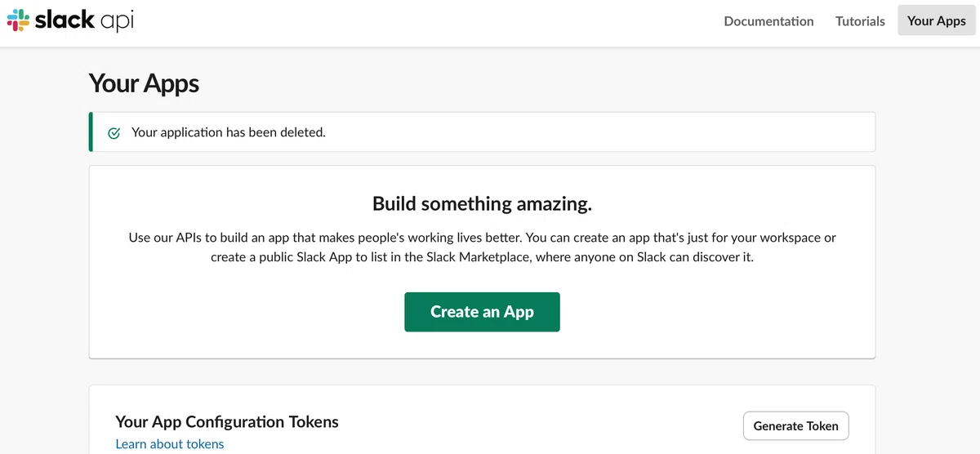
Task: Click "anyone on Slack can discover it" text
Action: pyautogui.click(x=660, y=257)
